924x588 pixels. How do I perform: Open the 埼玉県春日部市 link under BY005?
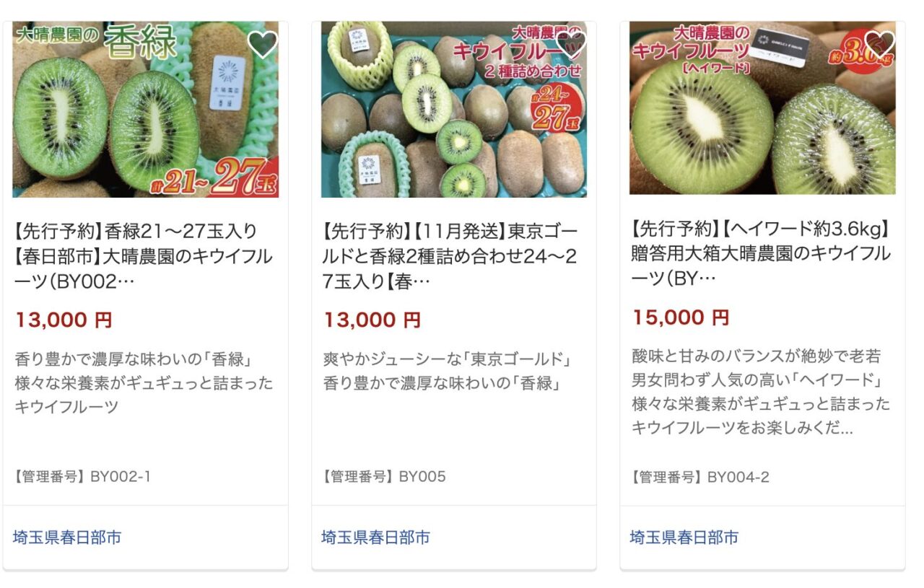click(375, 537)
